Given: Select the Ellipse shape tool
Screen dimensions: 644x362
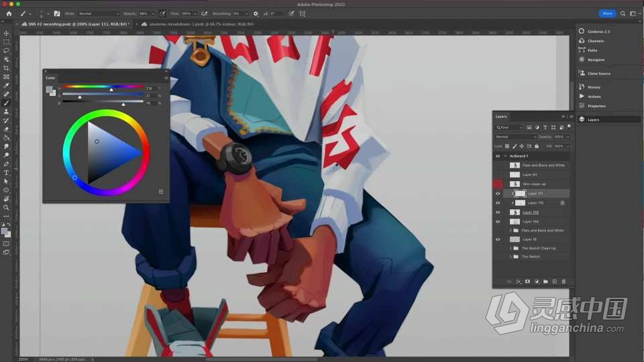Looking at the screenshot, I should 6,190.
